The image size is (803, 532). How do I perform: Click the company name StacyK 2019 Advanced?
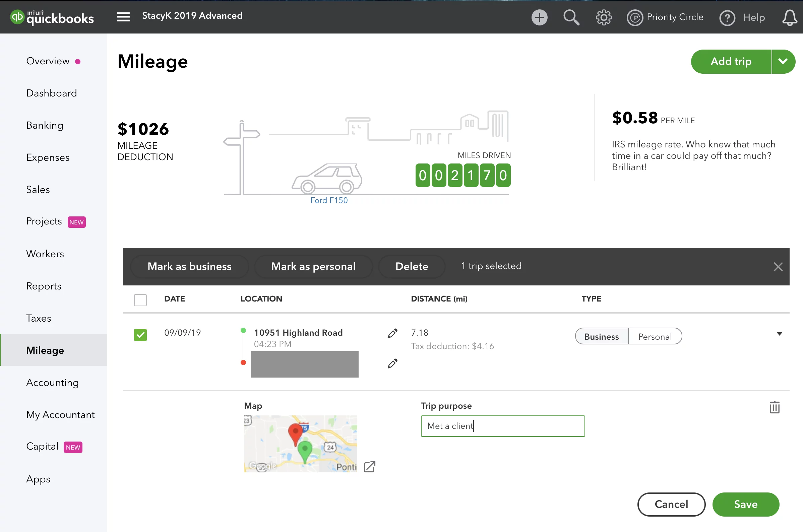click(x=192, y=16)
